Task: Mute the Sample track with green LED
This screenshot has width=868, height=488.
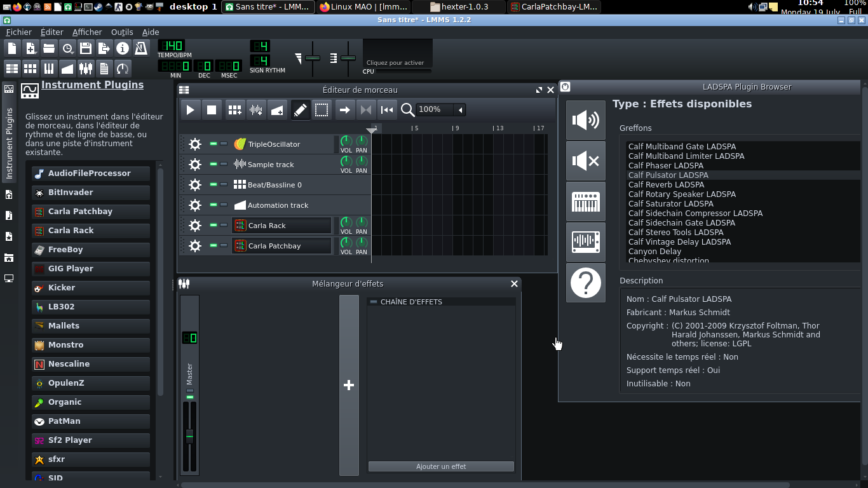Action: (x=214, y=165)
